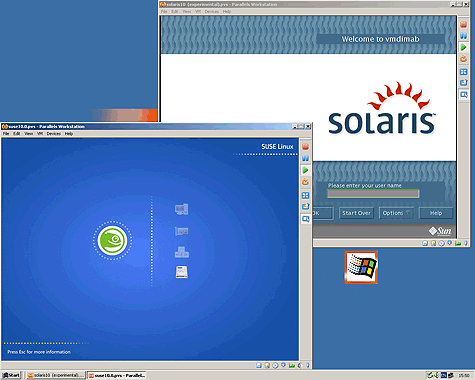
Task: Click the fourth device icon in SUSE status bar
Action: [x=283, y=366]
